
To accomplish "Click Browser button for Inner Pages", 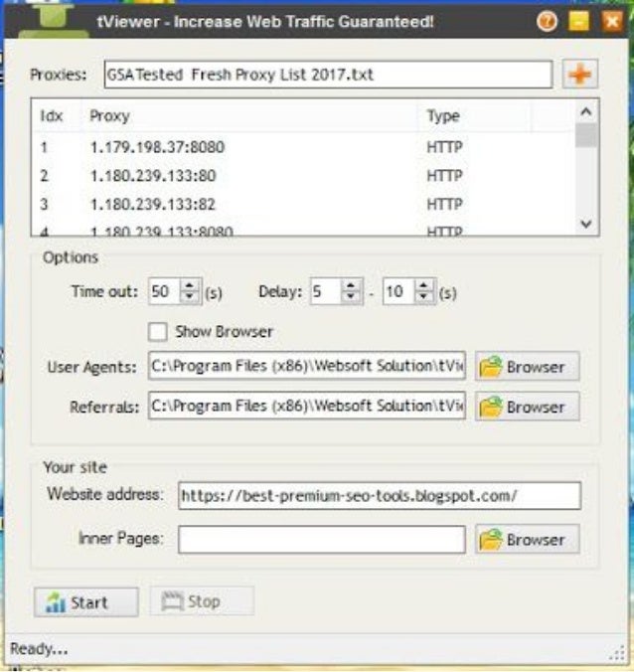I will click(x=528, y=539).
